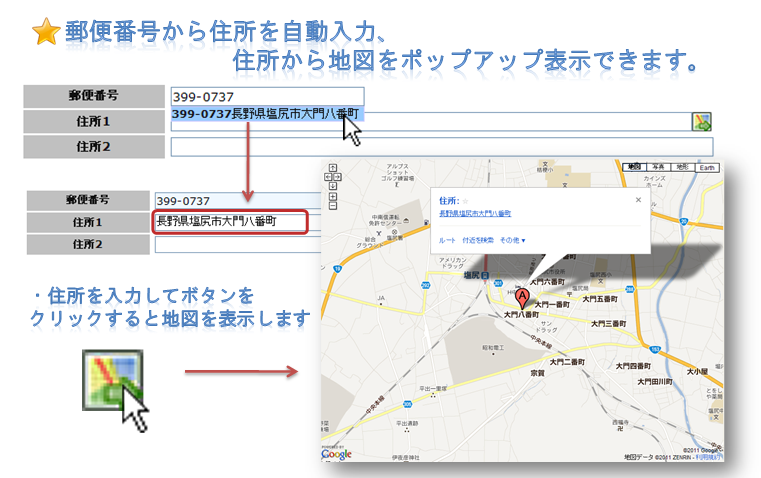Zoom in with the map plus button

point(333,197)
